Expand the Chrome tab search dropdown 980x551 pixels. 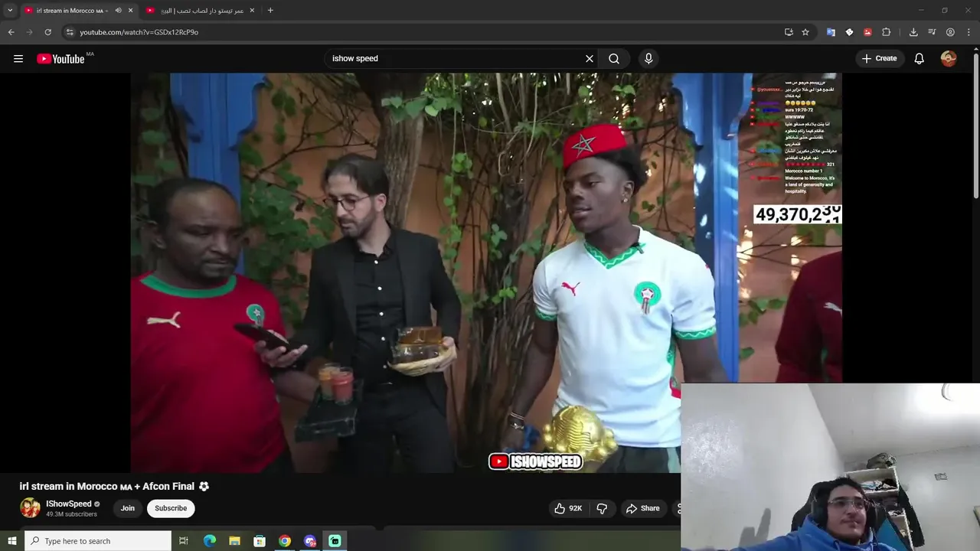pos(10,11)
